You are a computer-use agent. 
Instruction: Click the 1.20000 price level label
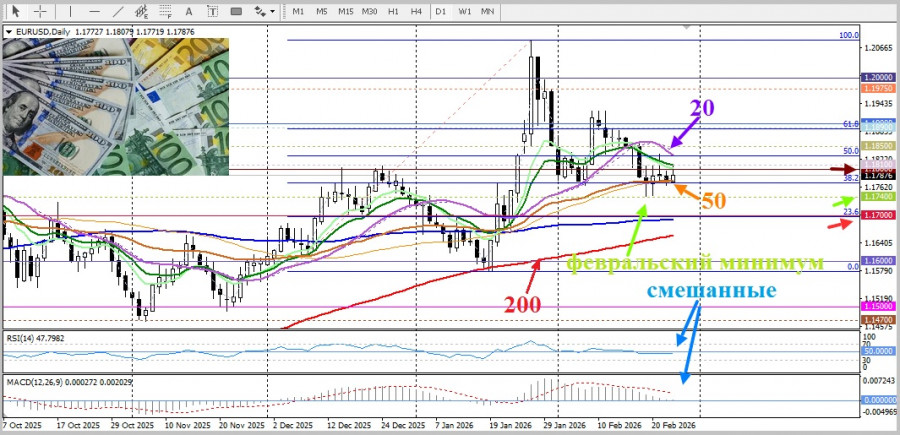[878, 77]
